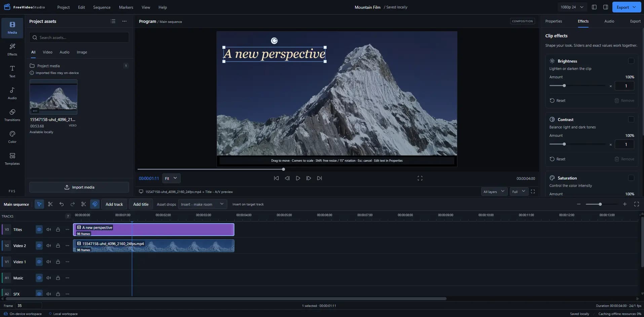Viewport: 644px width, 317px height.
Task: Click the Add track button
Action: (x=114, y=204)
